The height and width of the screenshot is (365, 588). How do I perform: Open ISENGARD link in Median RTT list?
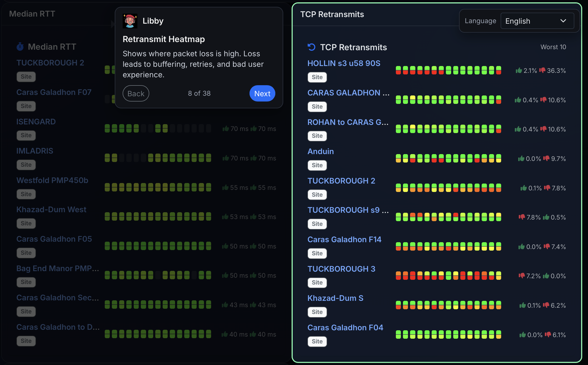[x=36, y=122]
